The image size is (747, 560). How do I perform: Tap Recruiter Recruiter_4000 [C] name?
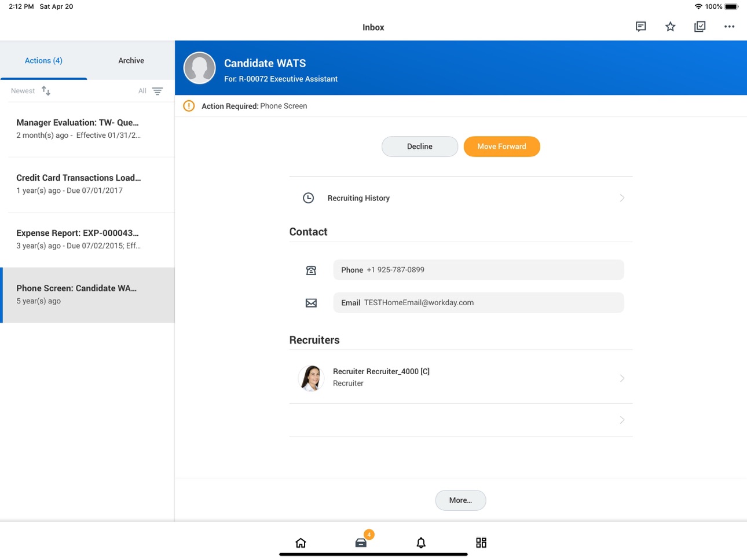[381, 371]
